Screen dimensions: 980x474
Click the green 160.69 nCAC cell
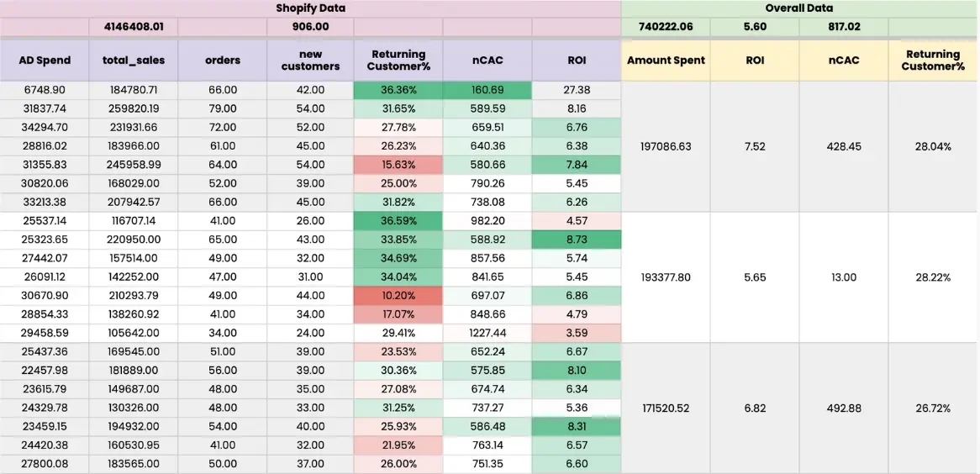(487, 90)
